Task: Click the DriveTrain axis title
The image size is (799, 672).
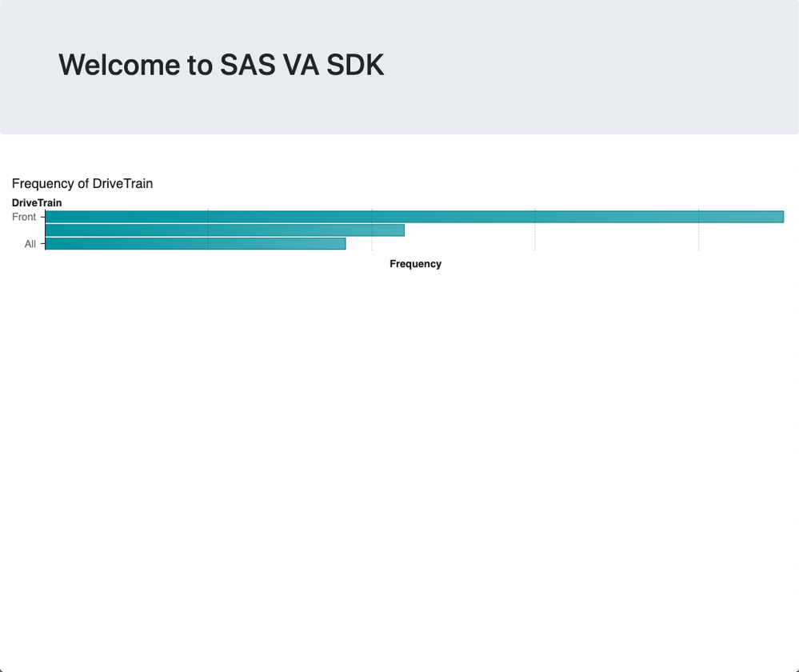Action: (x=36, y=202)
